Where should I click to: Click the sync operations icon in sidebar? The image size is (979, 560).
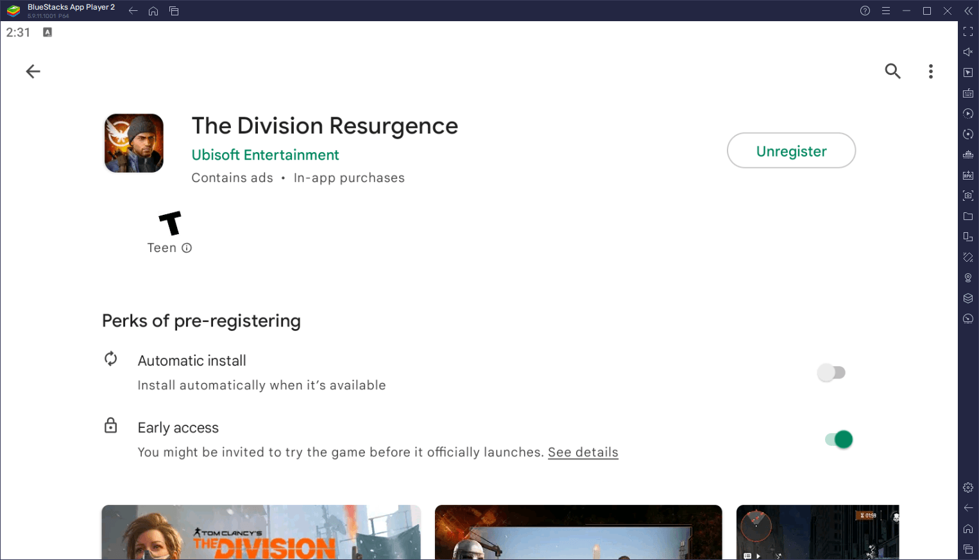(968, 134)
